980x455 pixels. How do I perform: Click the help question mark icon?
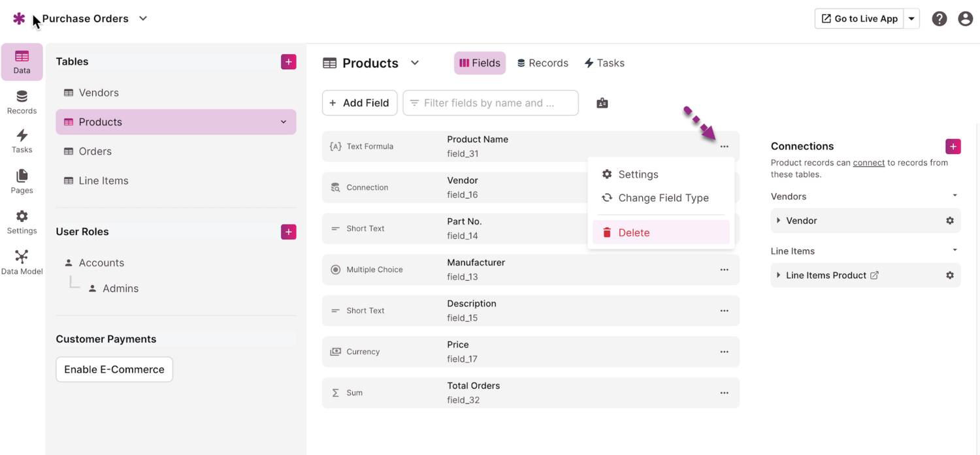[x=939, y=19]
